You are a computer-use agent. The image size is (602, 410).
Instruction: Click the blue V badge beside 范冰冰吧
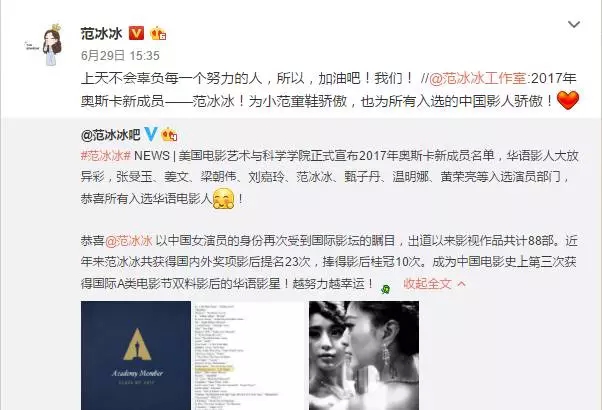point(150,134)
